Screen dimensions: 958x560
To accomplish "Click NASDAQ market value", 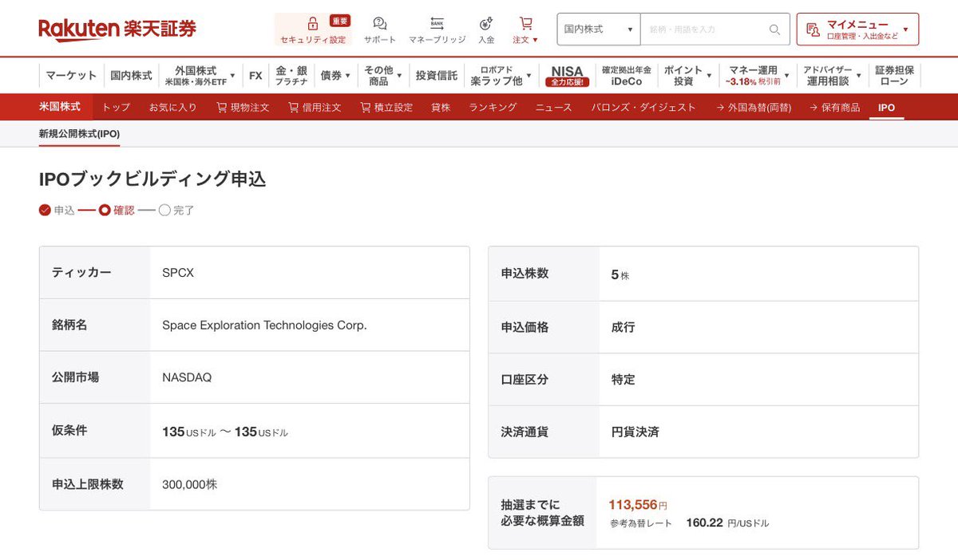I will coord(187,377).
